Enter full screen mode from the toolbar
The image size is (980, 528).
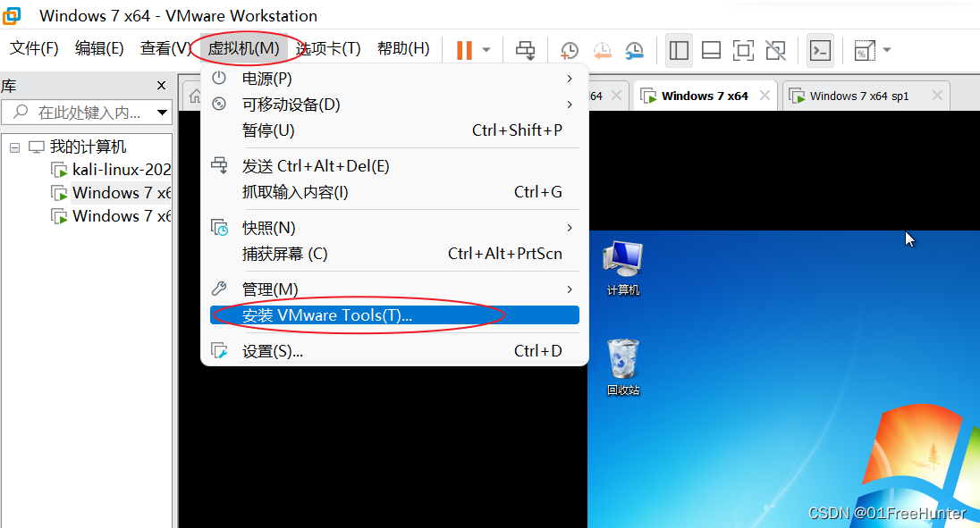pyautogui.click(x=743, y=50)
